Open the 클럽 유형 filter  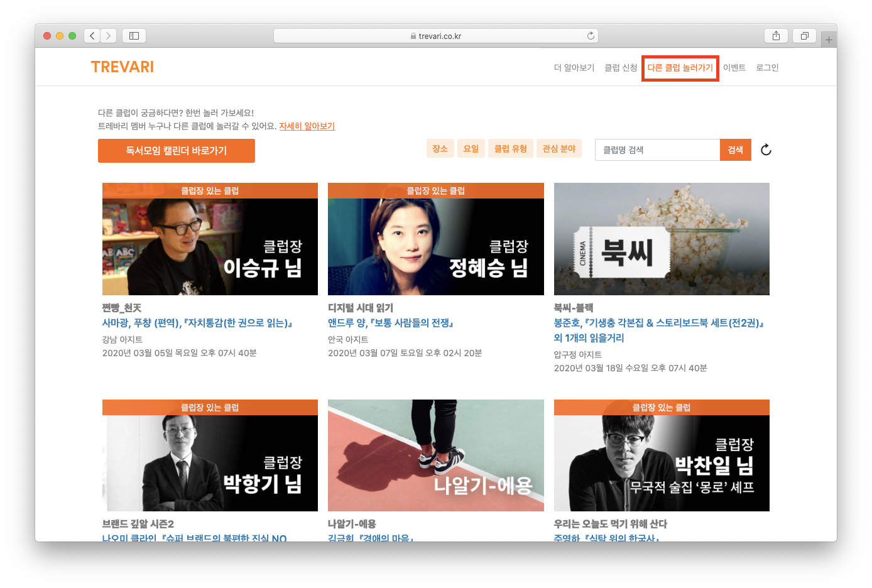pyautogui.click(x=511, y=148)
